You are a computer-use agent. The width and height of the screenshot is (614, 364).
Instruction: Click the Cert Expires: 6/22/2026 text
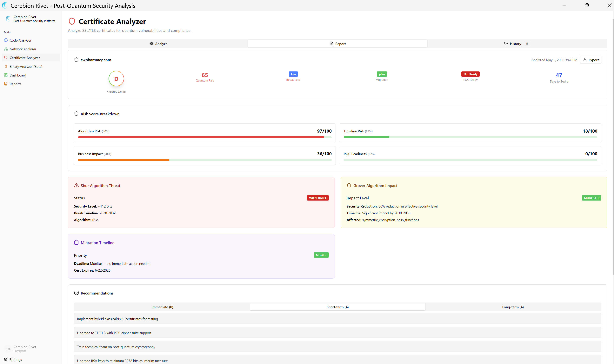click(x=92, y=270)
